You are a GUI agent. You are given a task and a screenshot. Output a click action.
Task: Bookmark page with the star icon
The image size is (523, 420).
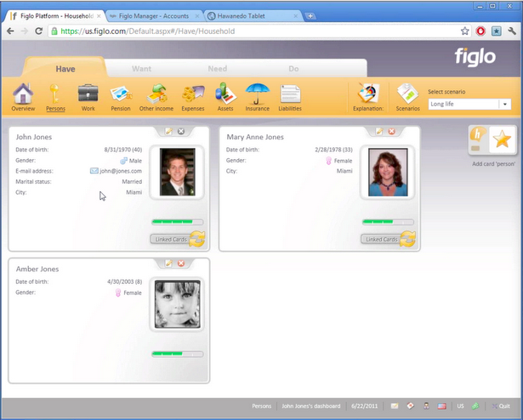click(x=464, y=31)
